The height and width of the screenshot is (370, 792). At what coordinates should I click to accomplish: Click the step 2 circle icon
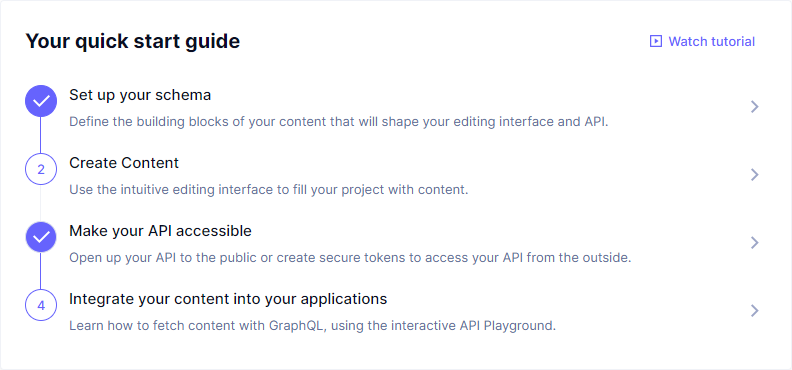(41, 169)
